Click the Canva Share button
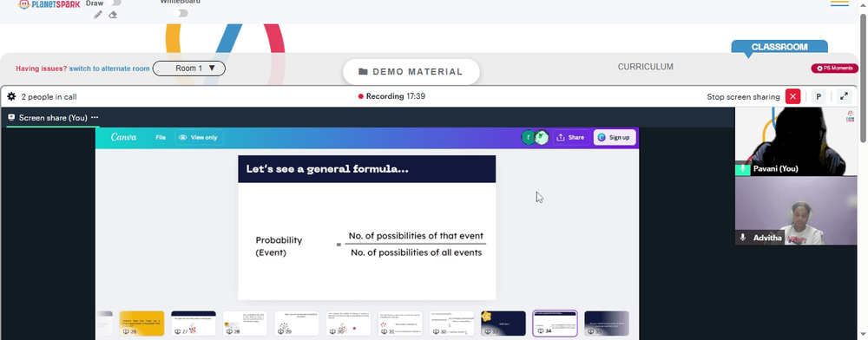The height and width of the screenshot is (340, 868). [571, 137]
